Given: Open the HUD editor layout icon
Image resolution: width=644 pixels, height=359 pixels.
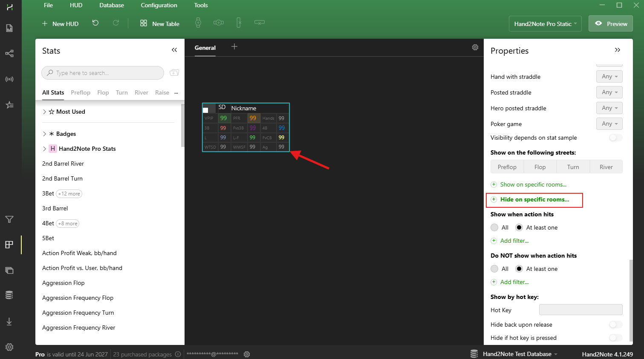Looking at the screenshot, I should point(9,245).
